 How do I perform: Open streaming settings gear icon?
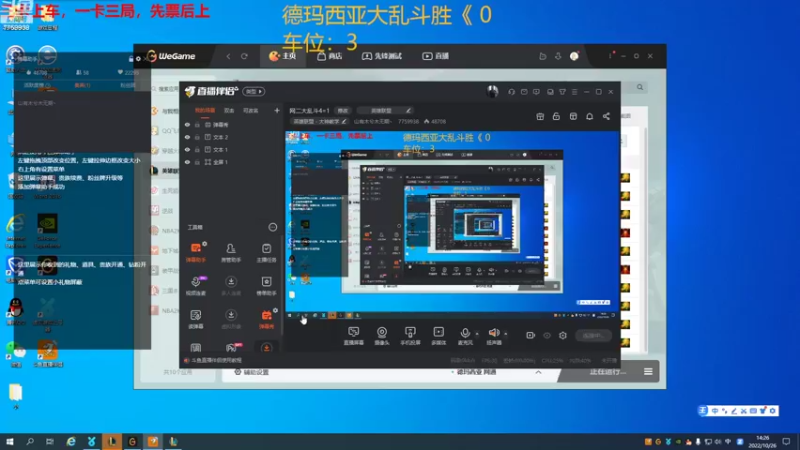(x=563, y=335)
